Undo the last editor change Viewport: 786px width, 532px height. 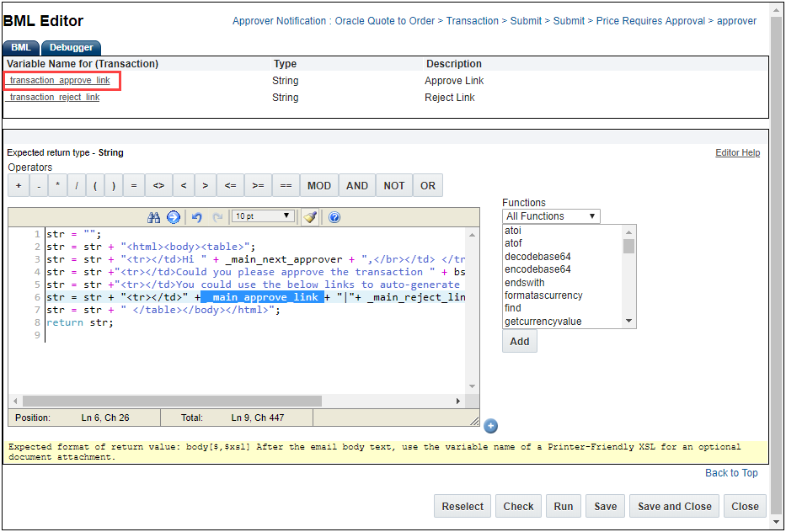point(196,217)
